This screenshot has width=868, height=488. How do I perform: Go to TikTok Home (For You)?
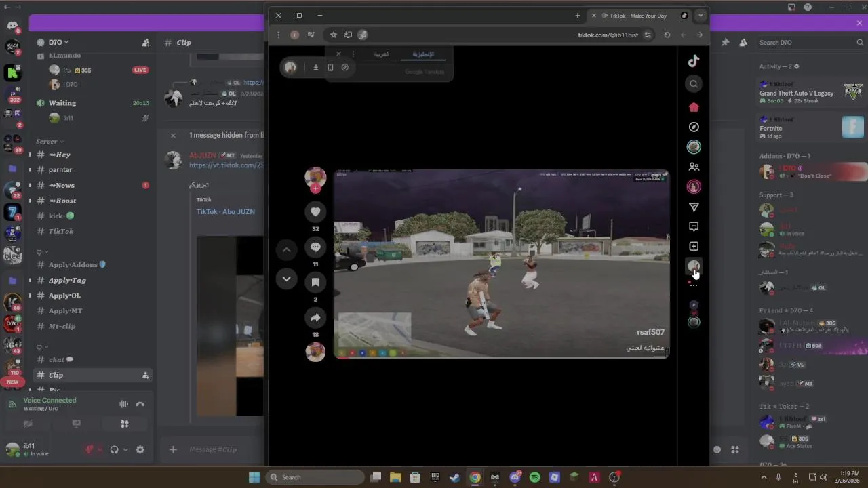click(x=694, y=107)
